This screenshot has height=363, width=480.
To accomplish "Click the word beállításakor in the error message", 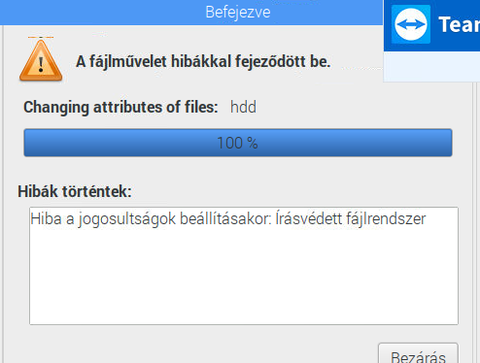I will 226,219.
